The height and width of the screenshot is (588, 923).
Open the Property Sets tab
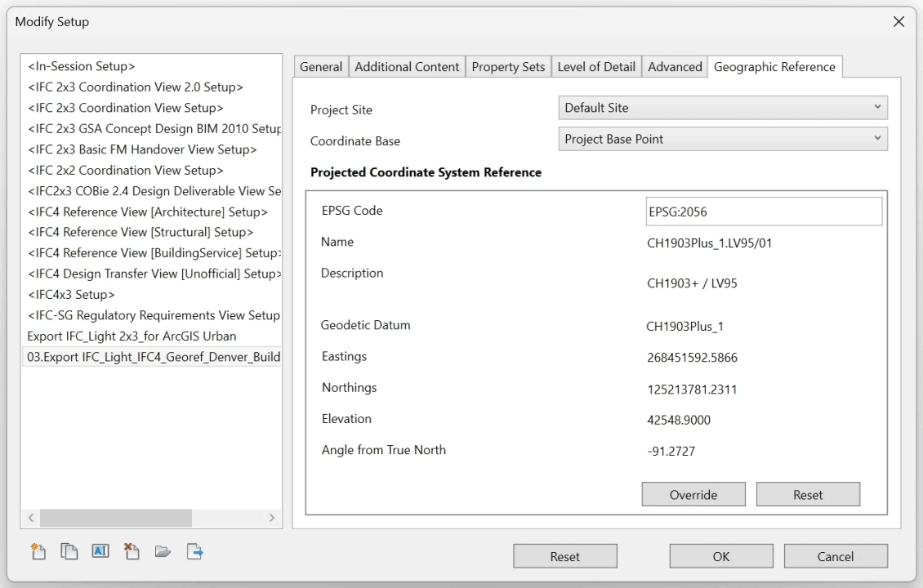click(x=508, y=67)
